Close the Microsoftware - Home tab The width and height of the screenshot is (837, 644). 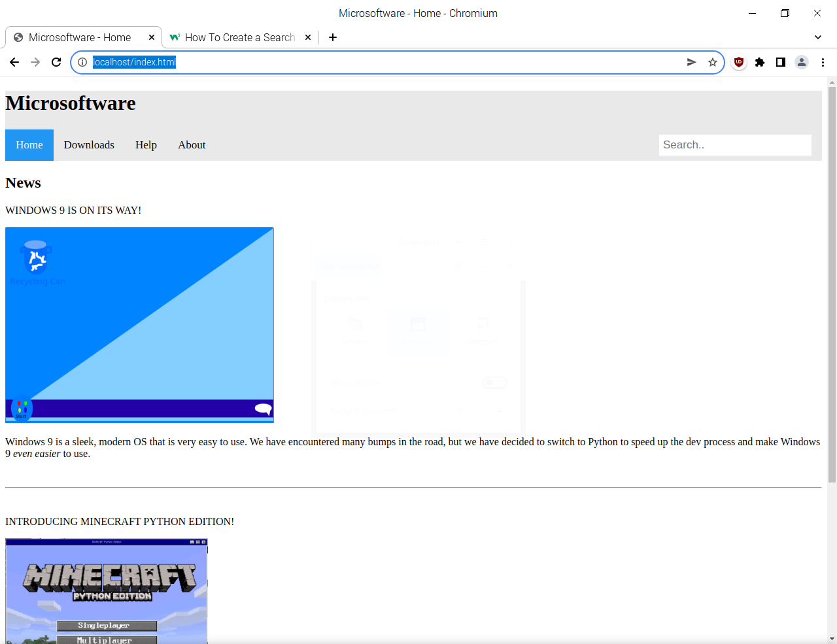point(152,37)
